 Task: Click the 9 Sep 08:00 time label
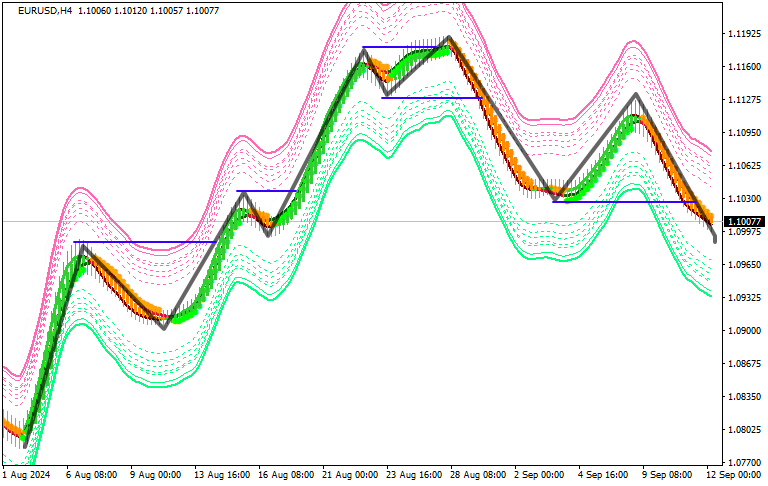click(x=667, y=475)
